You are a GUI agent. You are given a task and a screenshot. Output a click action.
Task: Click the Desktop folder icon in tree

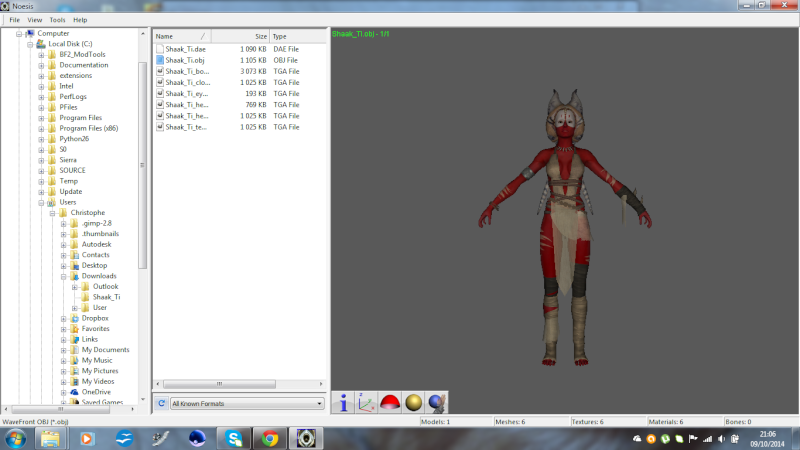pyautogui.click(x=74, y=265)
